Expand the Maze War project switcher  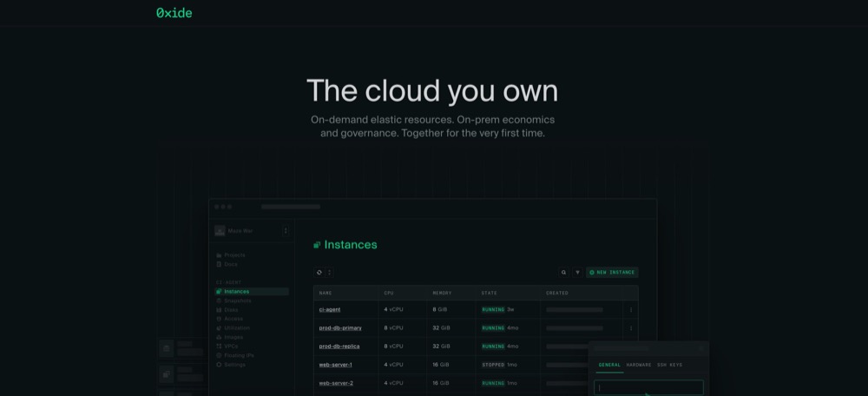tap(286, 231)
